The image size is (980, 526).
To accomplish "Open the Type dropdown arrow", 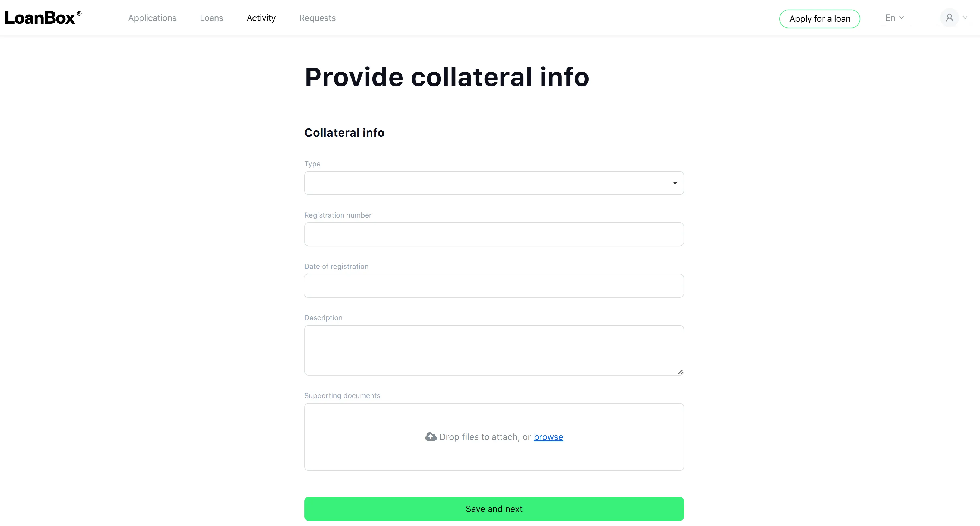I will [x=675, y=183].
